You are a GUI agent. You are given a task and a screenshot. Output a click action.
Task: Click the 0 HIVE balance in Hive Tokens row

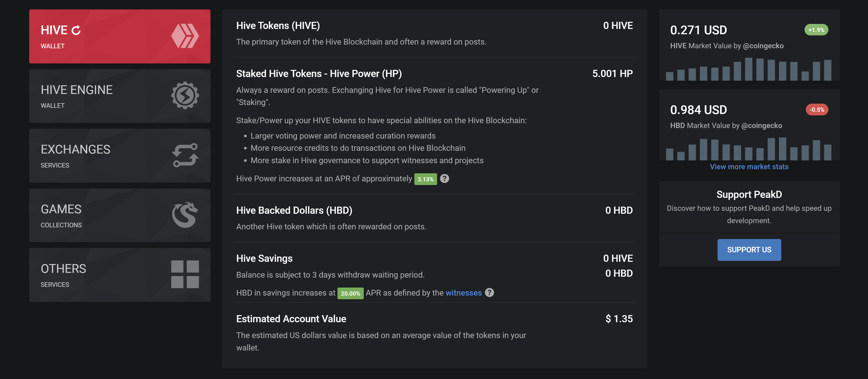coord(618,26)
